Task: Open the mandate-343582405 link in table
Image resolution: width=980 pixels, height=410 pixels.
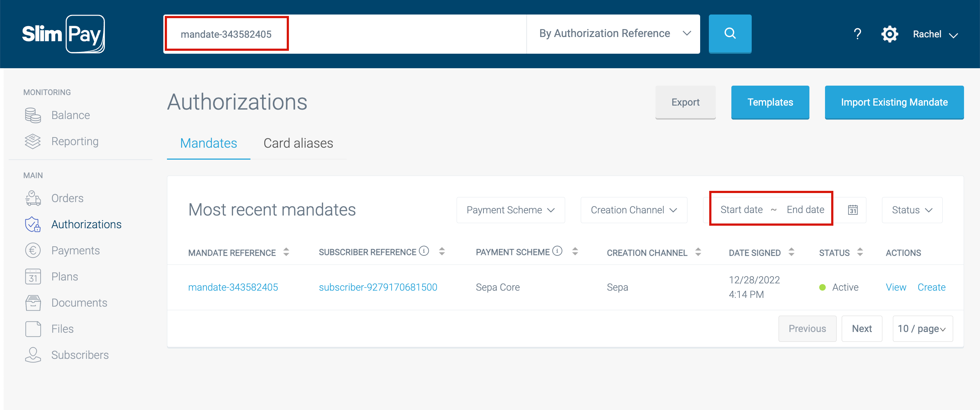Action: (x=233, y=287)
